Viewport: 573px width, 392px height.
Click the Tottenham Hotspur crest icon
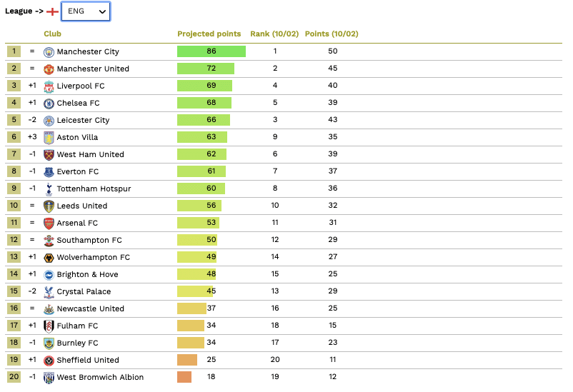(49, 189)
